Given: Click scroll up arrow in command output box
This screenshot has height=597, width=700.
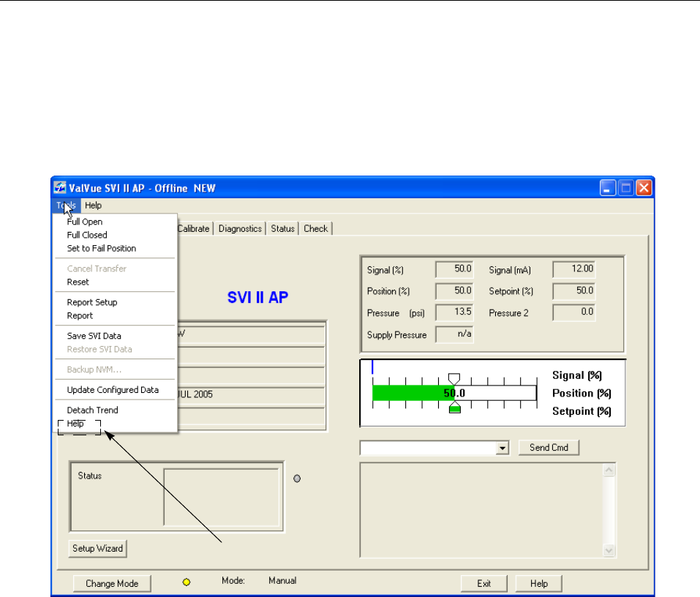Looking at the screenshot, I should point(609,470).
